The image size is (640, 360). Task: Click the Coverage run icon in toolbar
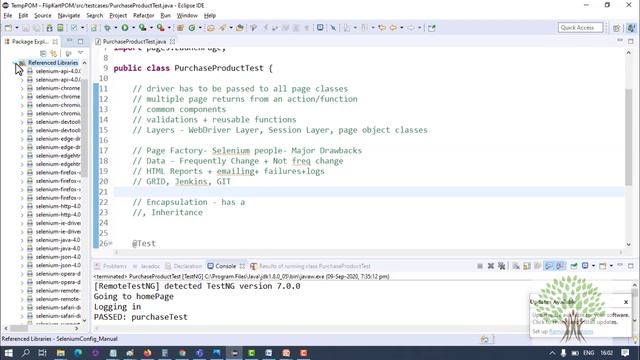click(x=142, y=28)
